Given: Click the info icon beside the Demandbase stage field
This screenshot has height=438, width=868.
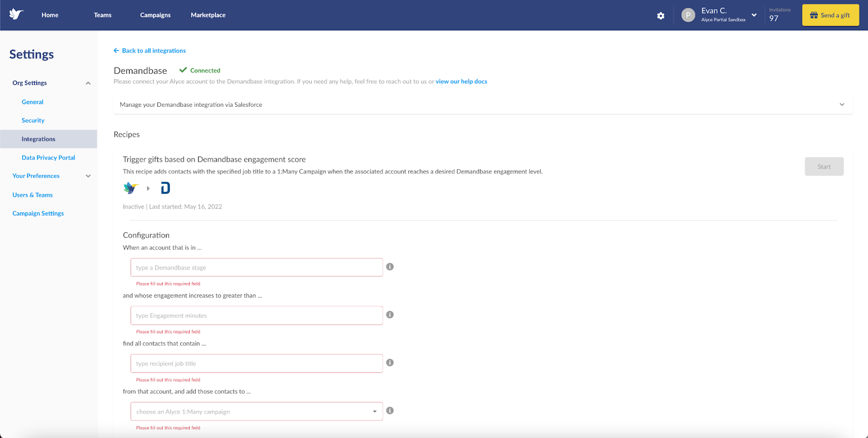Looking at the screenshot, I should (390, 267).
